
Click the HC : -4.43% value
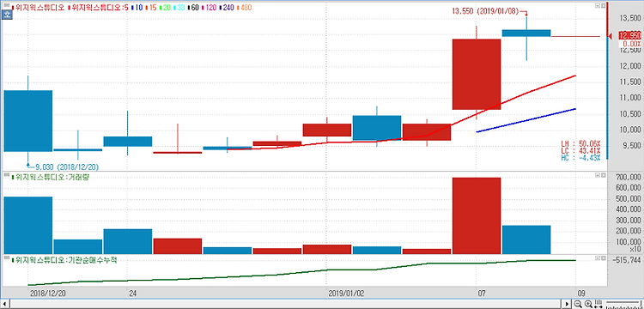pos(580,157)
